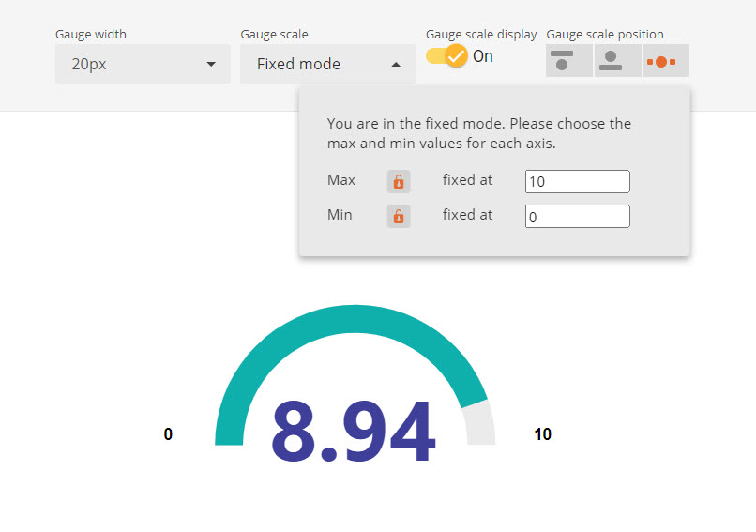Click the Gauge scale display label
The width and height of the screenshot is (756, 532).
481,34
